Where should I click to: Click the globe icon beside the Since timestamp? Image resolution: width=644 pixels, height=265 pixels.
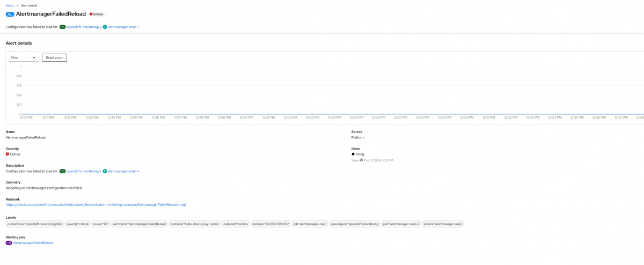pyautogui.click(x=361, y=160)
